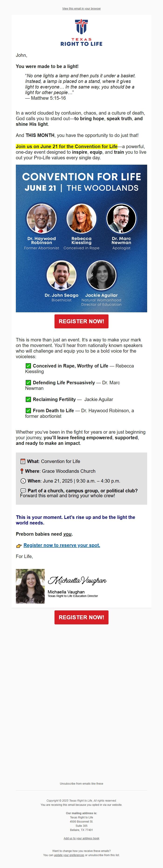
Task: Click the pushpin icon next to Where
Action: pyautogui.click(x=22, y=471)
